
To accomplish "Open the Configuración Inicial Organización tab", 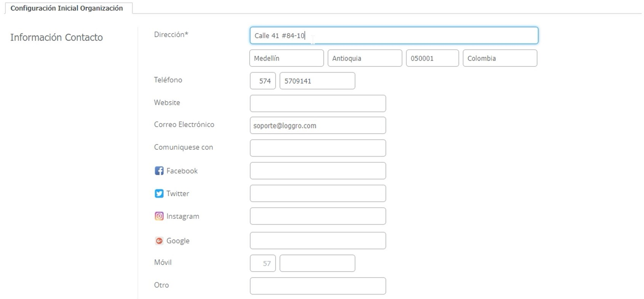I will [x=67, y=8].
